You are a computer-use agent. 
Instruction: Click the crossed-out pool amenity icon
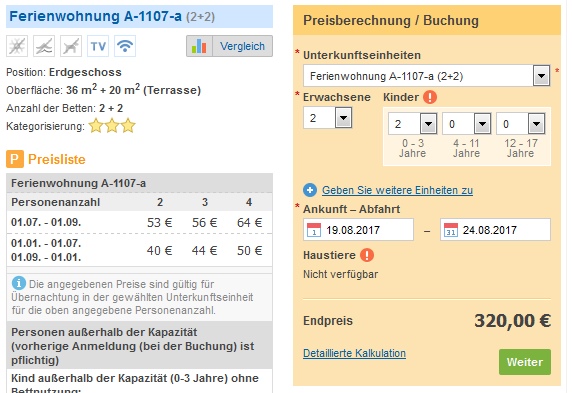(x=44, y=46)
